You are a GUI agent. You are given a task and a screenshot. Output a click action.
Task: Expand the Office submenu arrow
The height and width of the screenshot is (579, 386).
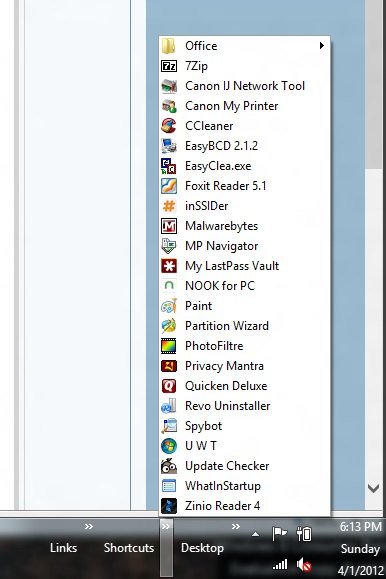pyautogui.click(x=322, y=46)
